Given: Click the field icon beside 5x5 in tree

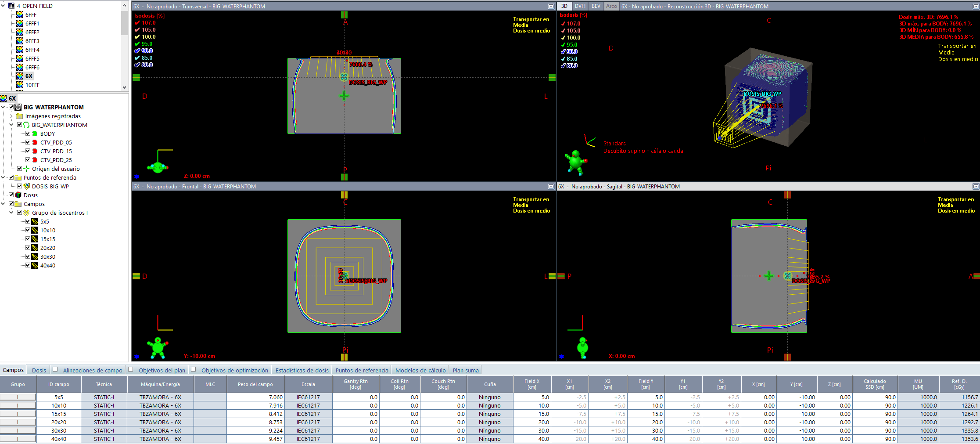Looking at the screenshot, I should [35, 221].
